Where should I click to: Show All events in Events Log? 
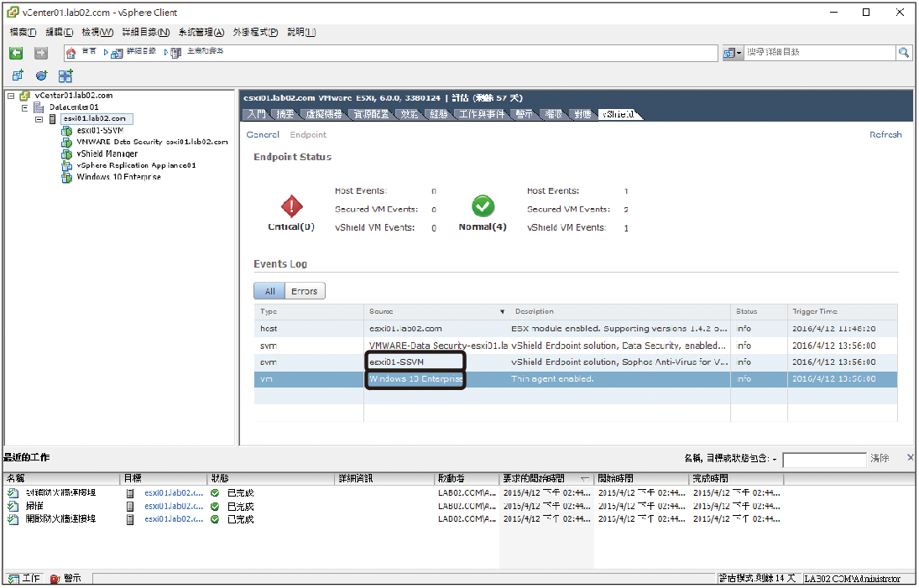pos(269,291)
